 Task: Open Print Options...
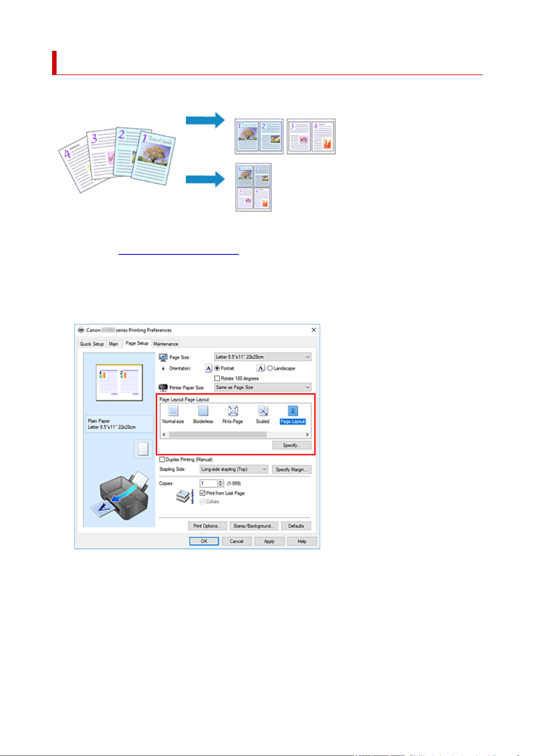pyautogui.click(x=207, y=526)
